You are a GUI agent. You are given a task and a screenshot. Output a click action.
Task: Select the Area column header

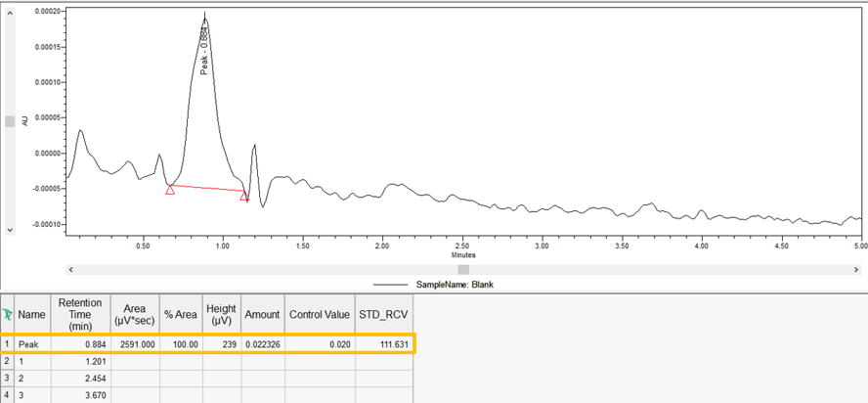pyautogui.click(x=135, y=315)
